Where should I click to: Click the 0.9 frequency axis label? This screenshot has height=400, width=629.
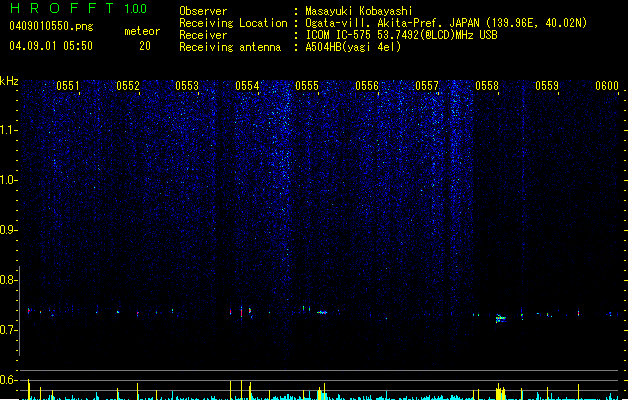click(7, 230)
